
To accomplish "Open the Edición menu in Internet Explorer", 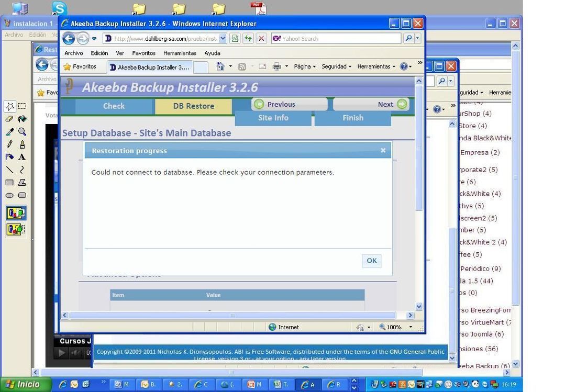I will pos(99,53).
